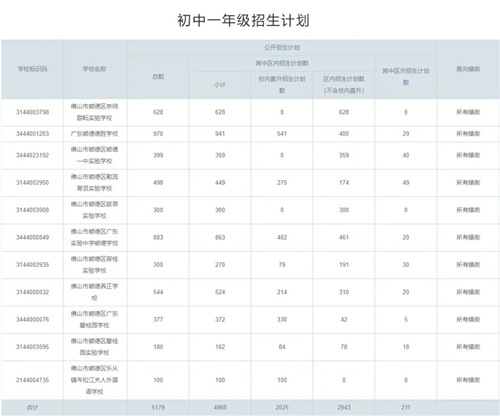Select the 佛山市顺德养正学校 name cell
The image size is (500, 416).
point(95,292)
